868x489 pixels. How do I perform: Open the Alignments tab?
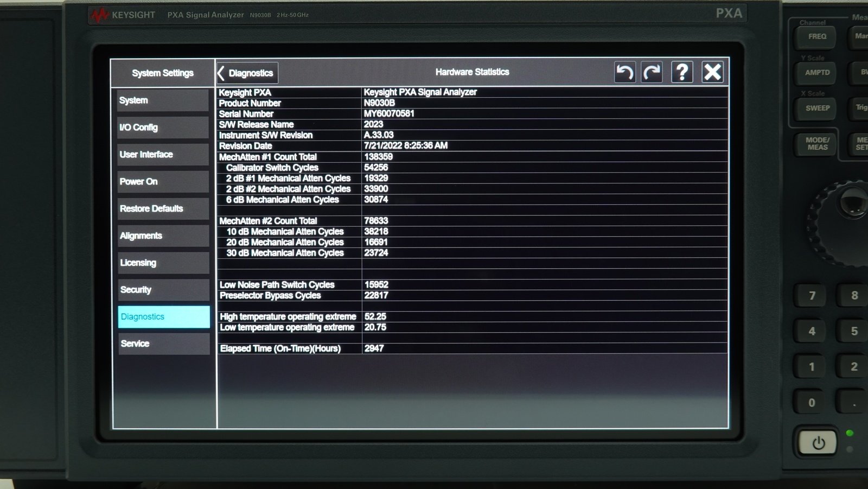(163, 236)
